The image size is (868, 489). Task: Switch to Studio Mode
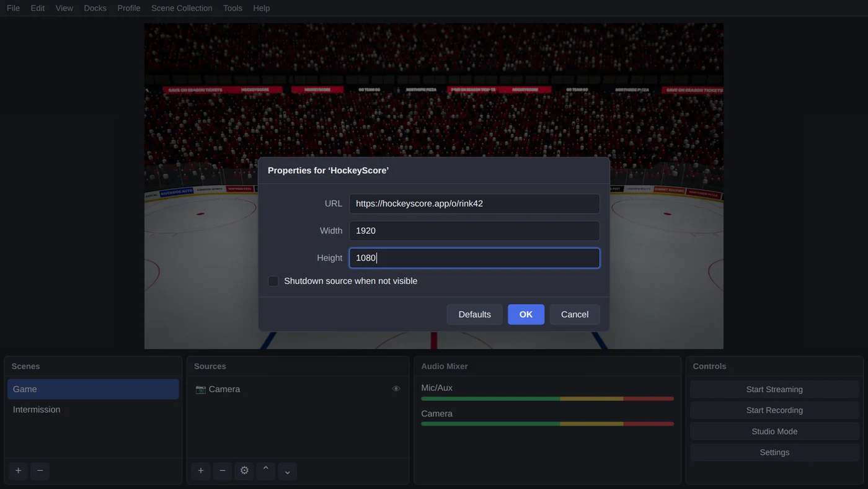click(774, 431)
